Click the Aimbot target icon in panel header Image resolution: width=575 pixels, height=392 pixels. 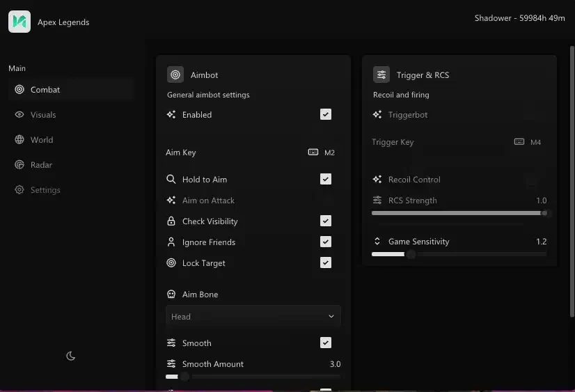click(175, 75)
